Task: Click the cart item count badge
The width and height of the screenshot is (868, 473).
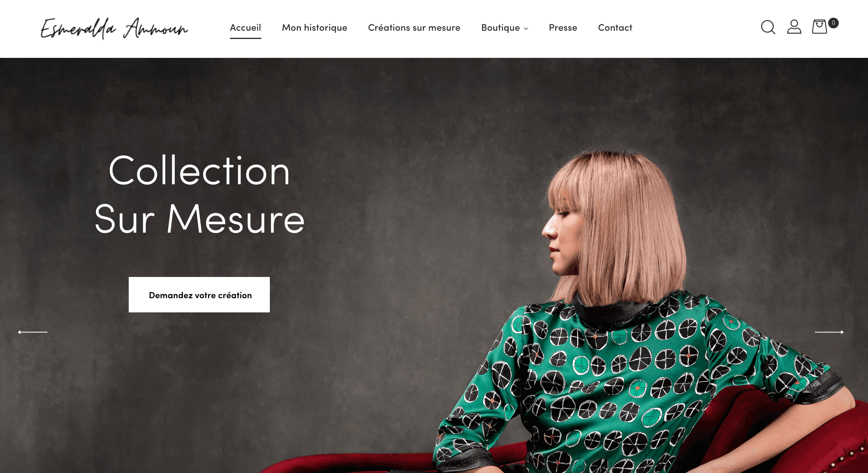Action: coord(833,23)
